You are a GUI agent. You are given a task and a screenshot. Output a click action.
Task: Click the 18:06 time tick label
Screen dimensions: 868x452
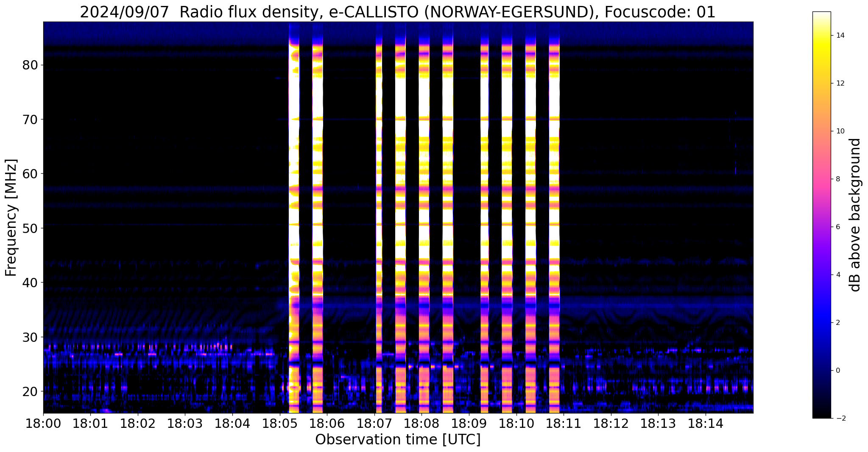coord(327,423)
